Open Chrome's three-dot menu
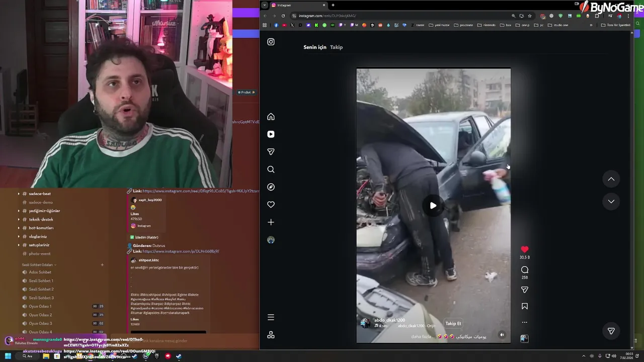 [x=628, y=16]
